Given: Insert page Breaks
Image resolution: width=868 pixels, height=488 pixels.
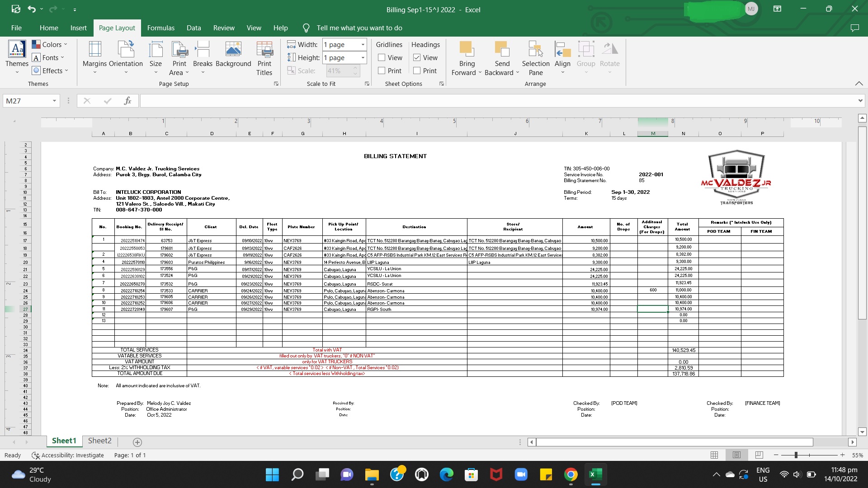Looking at the screenshot, I should 203,58.
